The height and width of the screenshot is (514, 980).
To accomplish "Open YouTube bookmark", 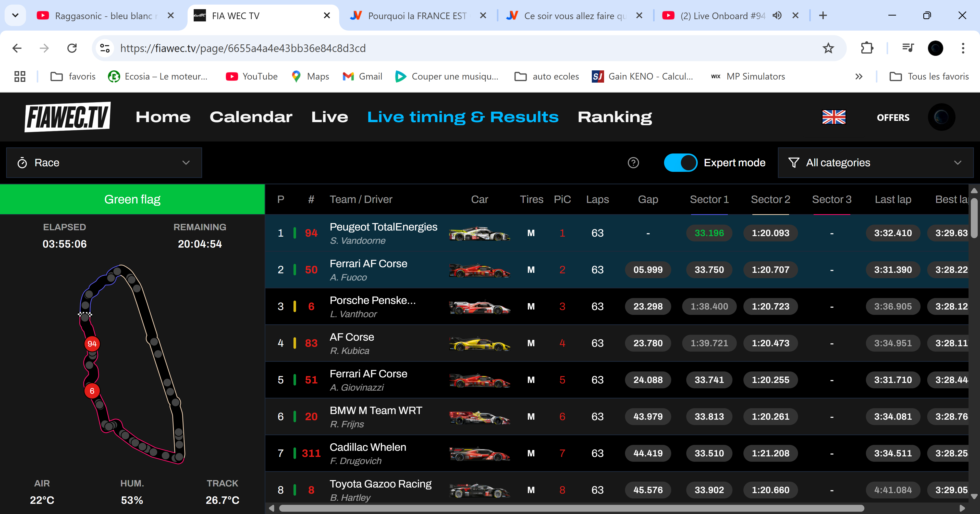I will point(251,76).
